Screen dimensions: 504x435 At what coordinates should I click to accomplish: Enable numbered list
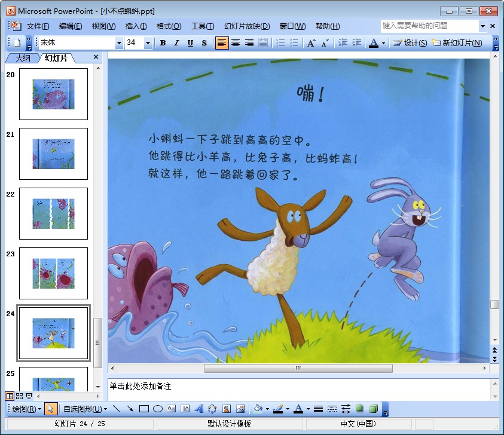[280, 43]
